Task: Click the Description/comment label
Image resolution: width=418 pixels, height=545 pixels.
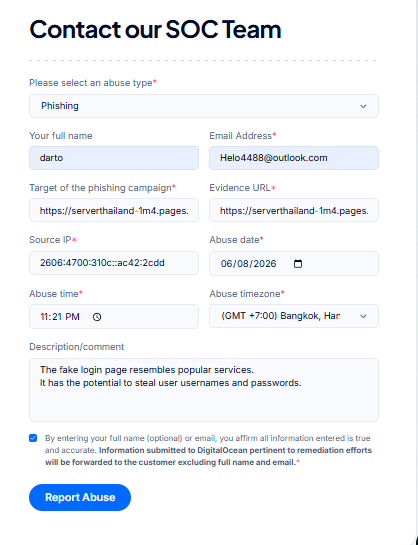Action: click(76, 347)
